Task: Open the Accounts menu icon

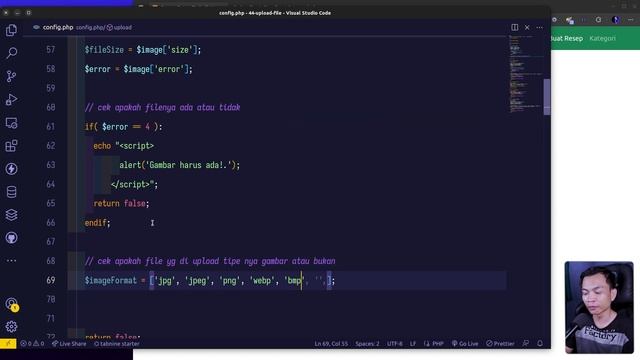Action: 11,304
